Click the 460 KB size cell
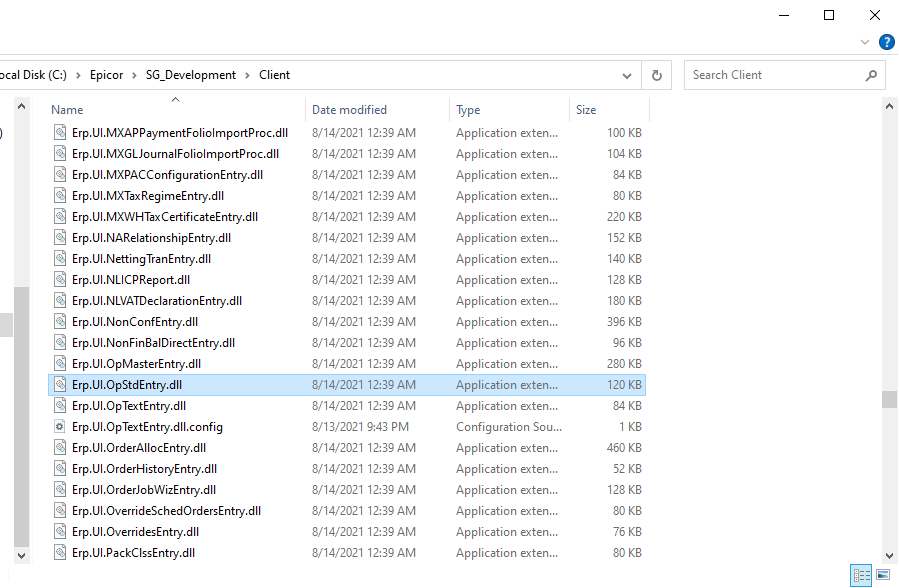Viewport: 899px width, 588px height. (x=624, y=448)
